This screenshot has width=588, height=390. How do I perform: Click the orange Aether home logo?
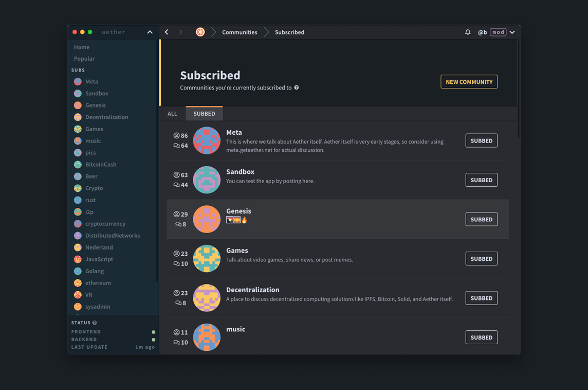click(200, 32)
